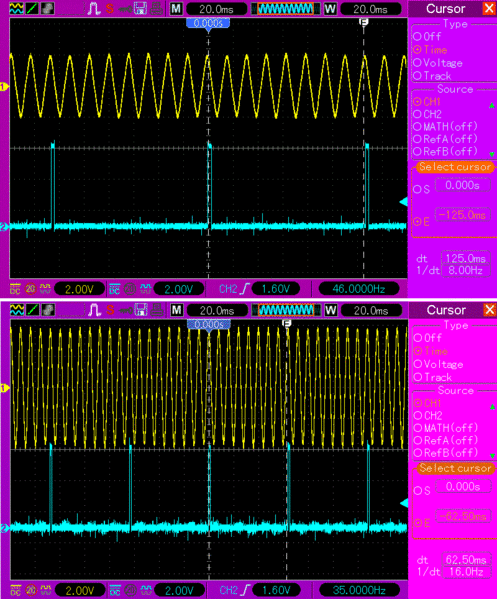
Task: Open the W 20.0ms window field in the 46.0000Hz screen
Action: pyautogui.click(x=370, y=9)
